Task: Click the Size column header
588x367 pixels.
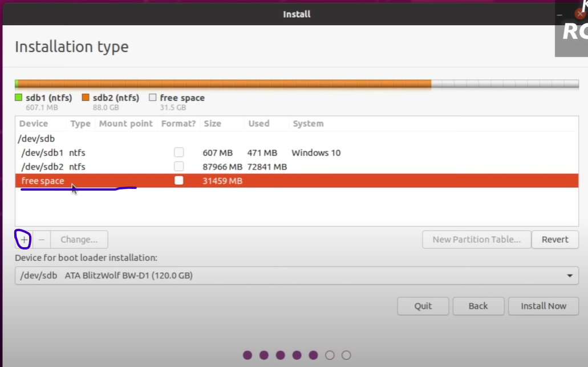Action: pyautogui.click(x=212, y=123)
